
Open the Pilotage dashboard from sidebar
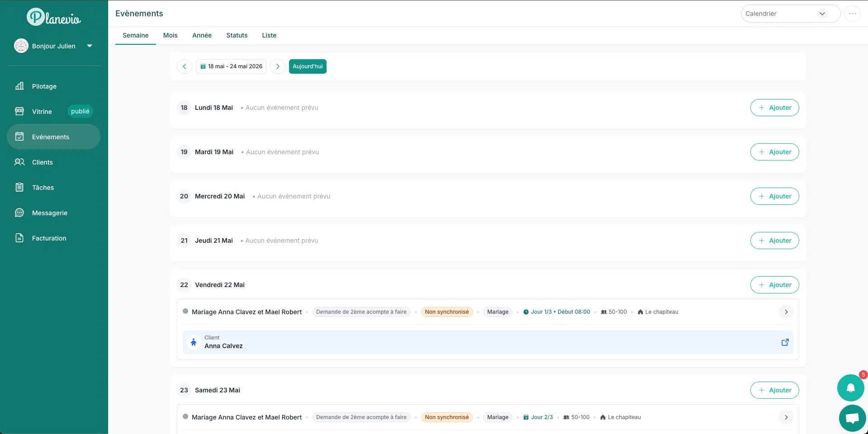click(44, 86)
